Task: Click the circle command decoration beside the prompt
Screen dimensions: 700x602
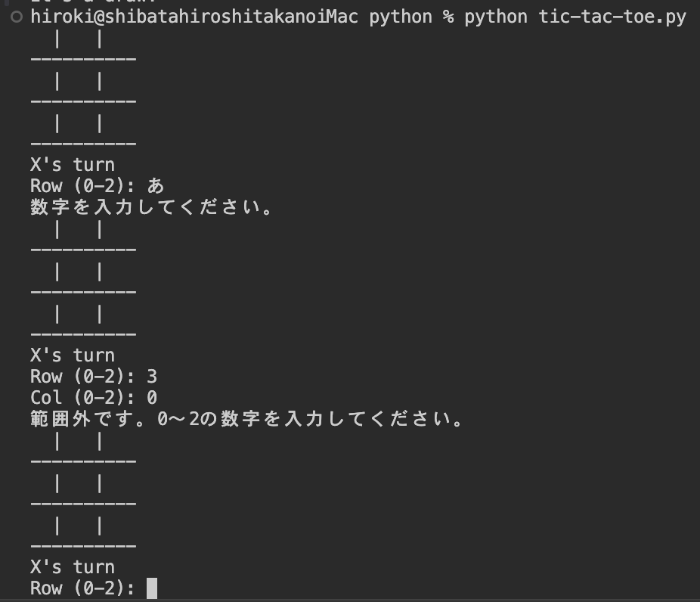Action: pos(17,17)
